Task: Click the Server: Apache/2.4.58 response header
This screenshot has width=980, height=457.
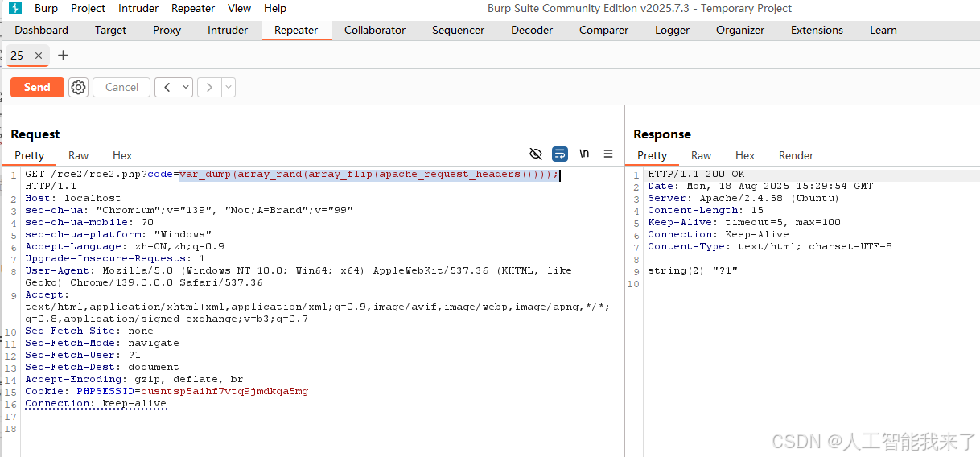Action: tap(743, 198)
